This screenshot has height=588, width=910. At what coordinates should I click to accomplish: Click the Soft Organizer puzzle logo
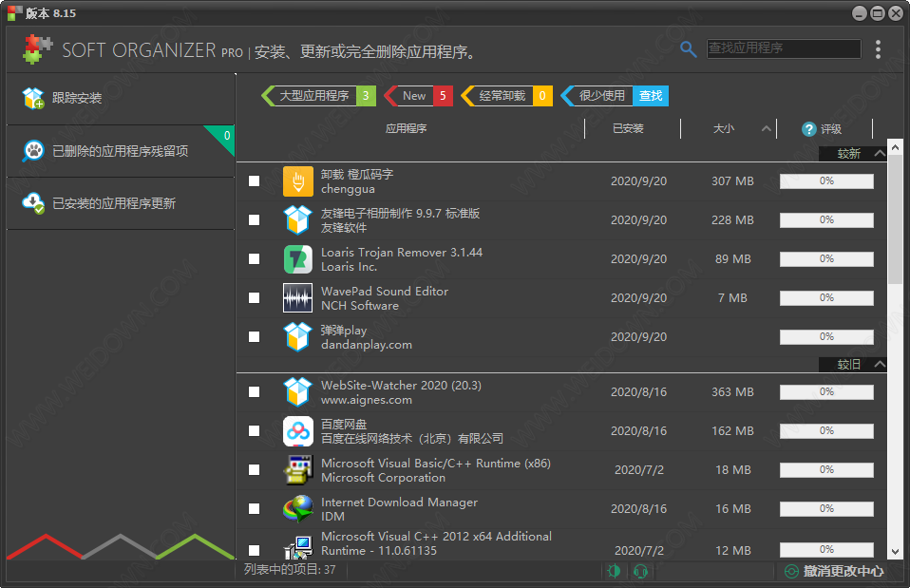pos(37,49)
